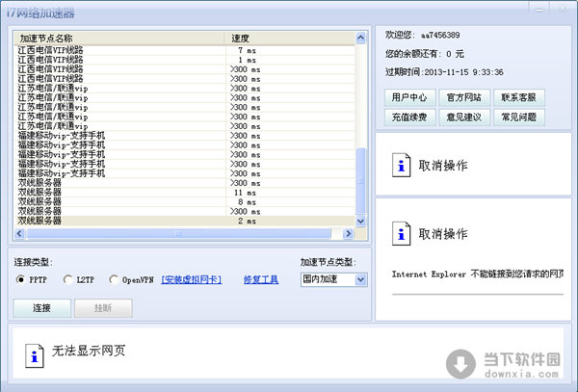Image resolution: width=578 pixels, height=392 pixels.
Task: Click the info icon above the Internet Explorer message
Action: pyautogui.click(x=401, y=233)
